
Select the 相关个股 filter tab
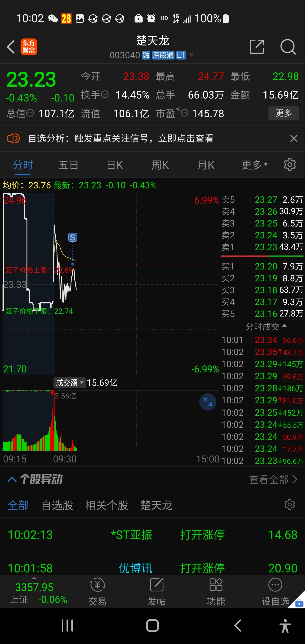pos(107,505)
